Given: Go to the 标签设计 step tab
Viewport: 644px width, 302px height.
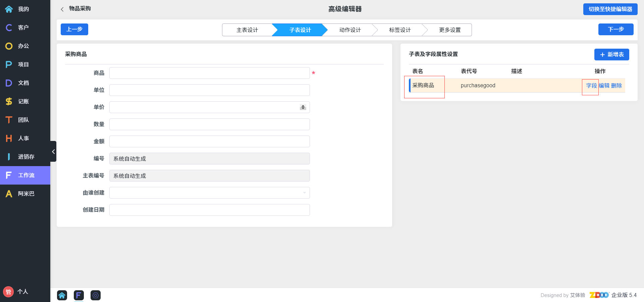Looking at the screenshot, I should coord(399,30).
